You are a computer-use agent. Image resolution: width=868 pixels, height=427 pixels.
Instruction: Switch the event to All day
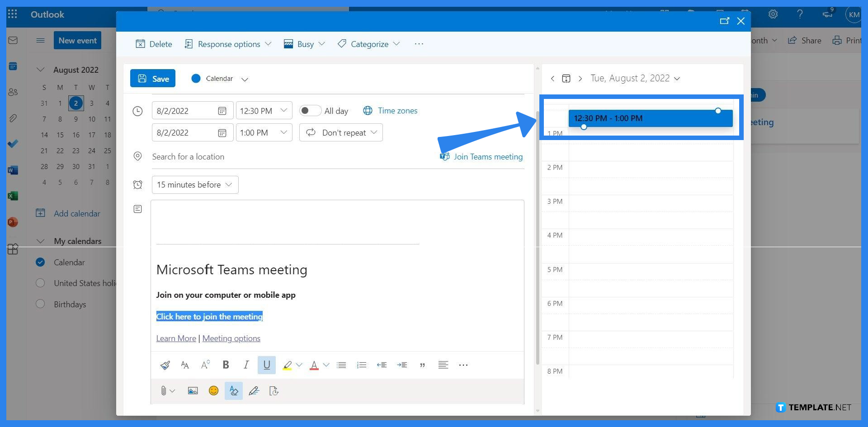310,110
